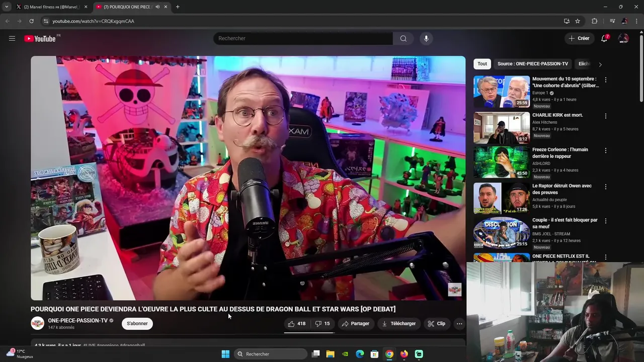Image resolution: width=644 pixels, height=362 pixels.
Task: Go to YouTube home via logo
Action: pos(40,39)
